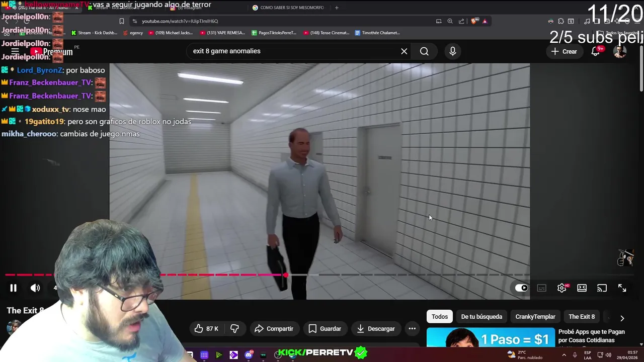This screenshot has width=644, height=362.
Task: Open YouTube notifications bell
Action: (596, 51)
